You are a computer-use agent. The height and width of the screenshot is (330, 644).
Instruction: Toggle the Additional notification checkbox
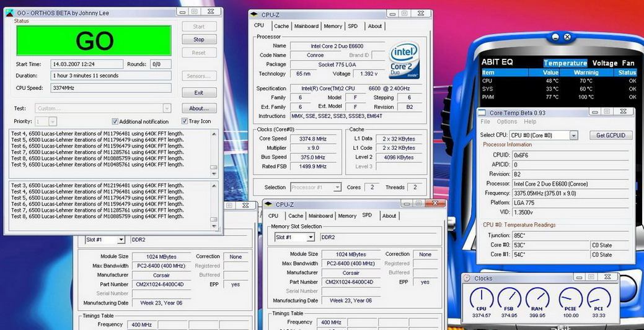coord(115,121)
